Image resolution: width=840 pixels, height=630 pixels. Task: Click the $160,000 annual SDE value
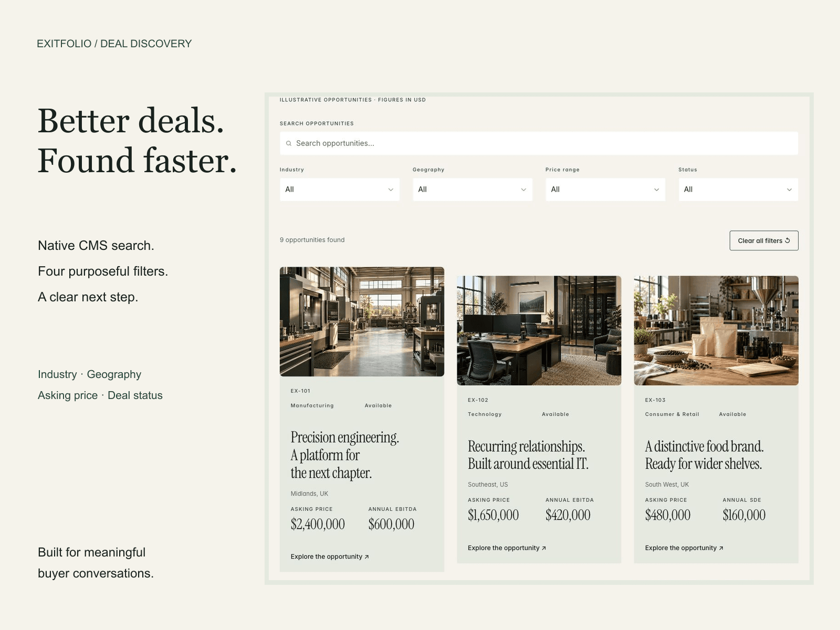point(744,515)
